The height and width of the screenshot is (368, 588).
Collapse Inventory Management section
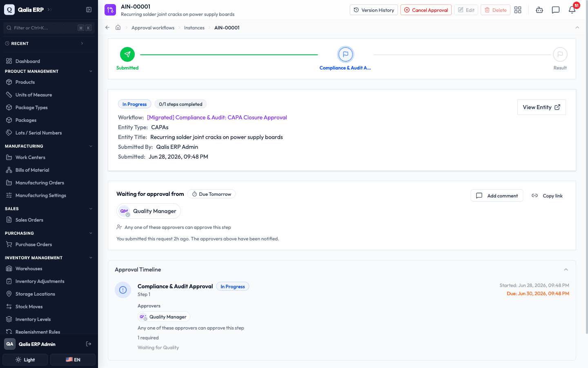[x=91, y=258]
